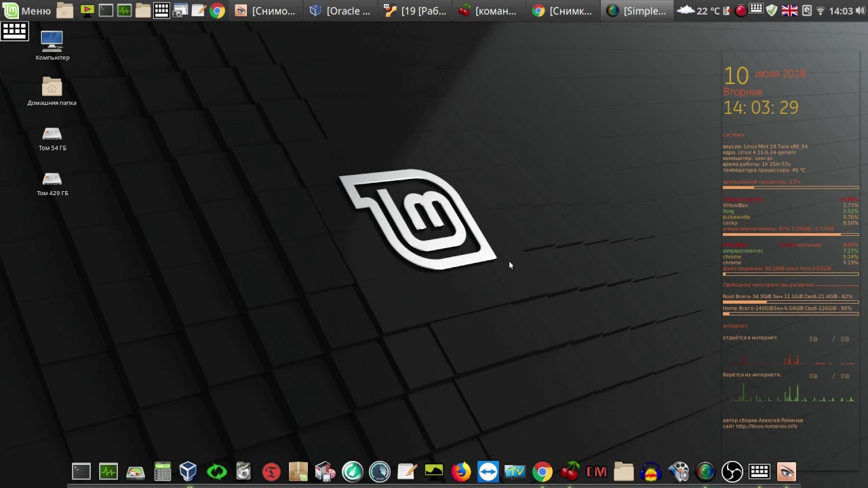
Task: Open the clock showing 14:03
Action: tap(841, 10)
